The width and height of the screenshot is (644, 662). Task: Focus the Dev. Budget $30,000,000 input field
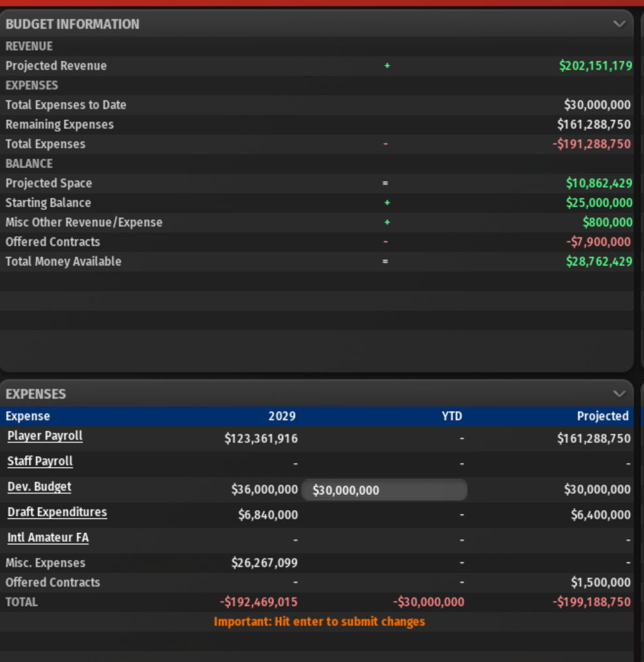[x=384, y=490]
